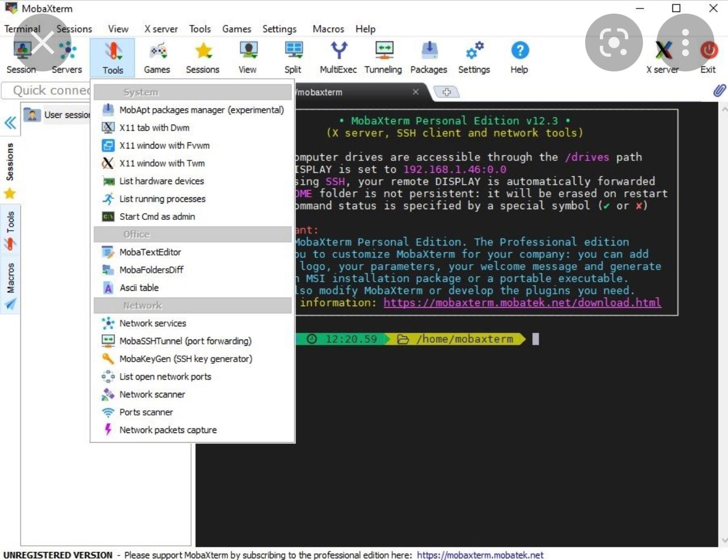This screenshot has width=728, height=560.
Task: Click the Quick connect input field
Action: (x=45, y=90)
